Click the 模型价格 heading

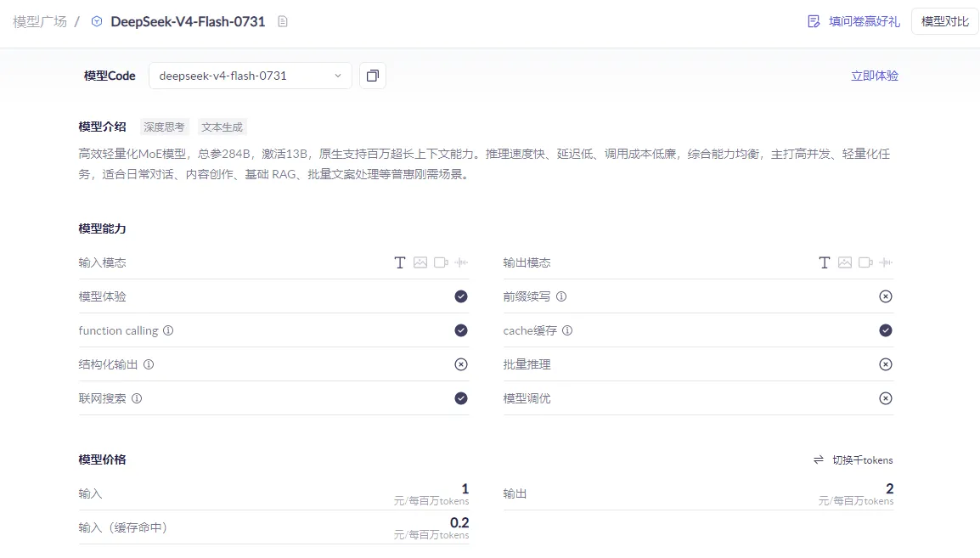[x=103, y=459]
